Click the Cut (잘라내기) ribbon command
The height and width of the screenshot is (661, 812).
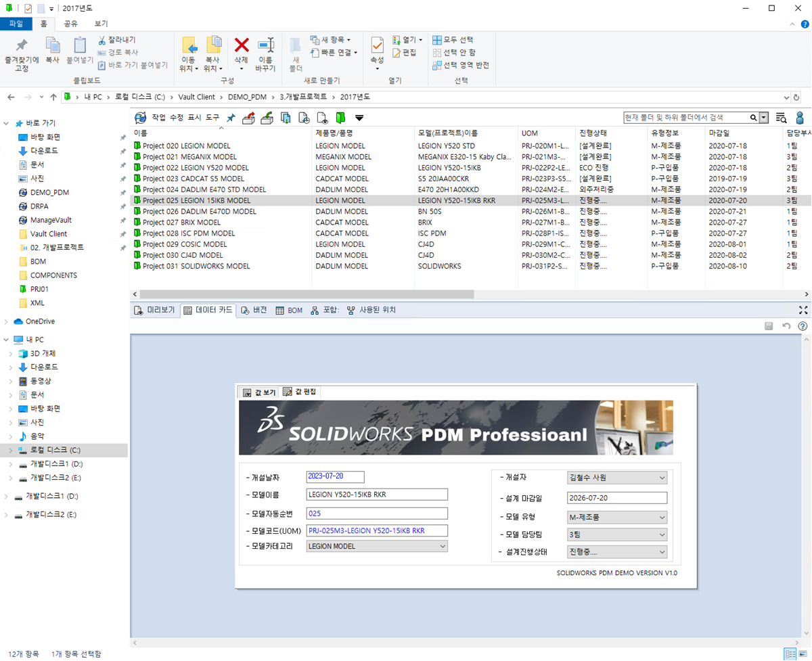tap(116, 40)
